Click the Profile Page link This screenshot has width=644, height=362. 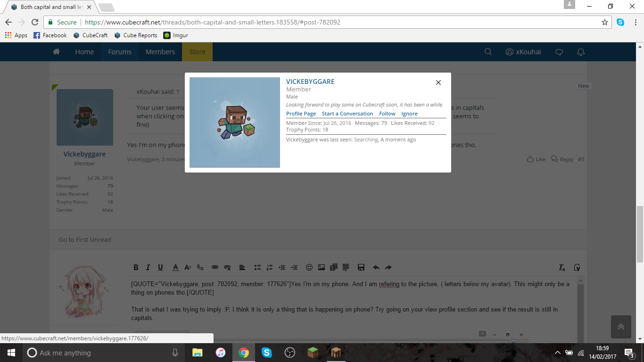[x=301, y=114]
